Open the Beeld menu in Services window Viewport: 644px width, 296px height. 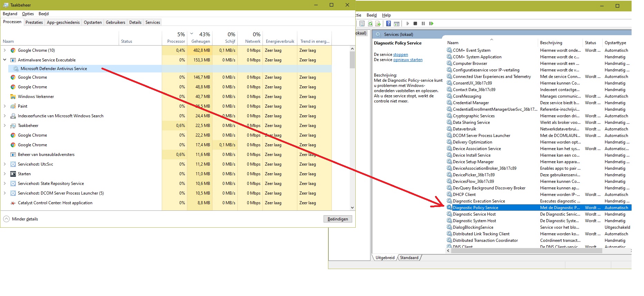(371, 15)
